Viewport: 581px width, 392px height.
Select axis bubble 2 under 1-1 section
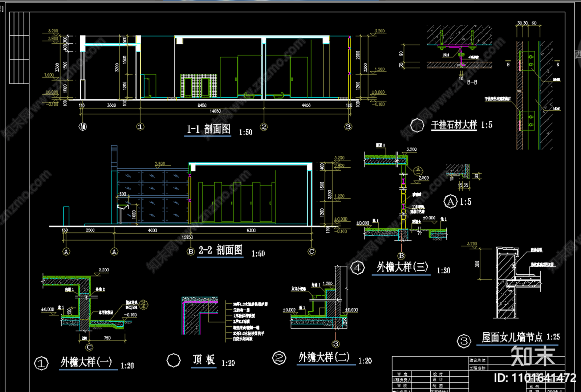tap(264, 127)
